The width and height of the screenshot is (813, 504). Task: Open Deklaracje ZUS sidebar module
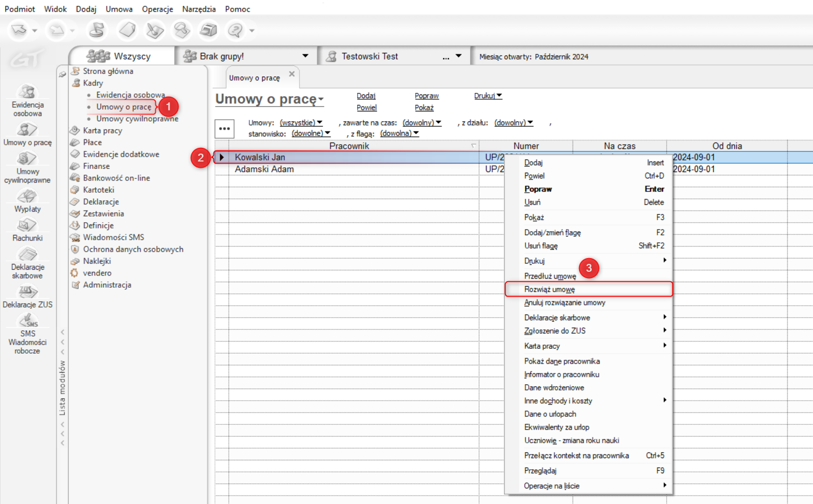click(27, 296)
